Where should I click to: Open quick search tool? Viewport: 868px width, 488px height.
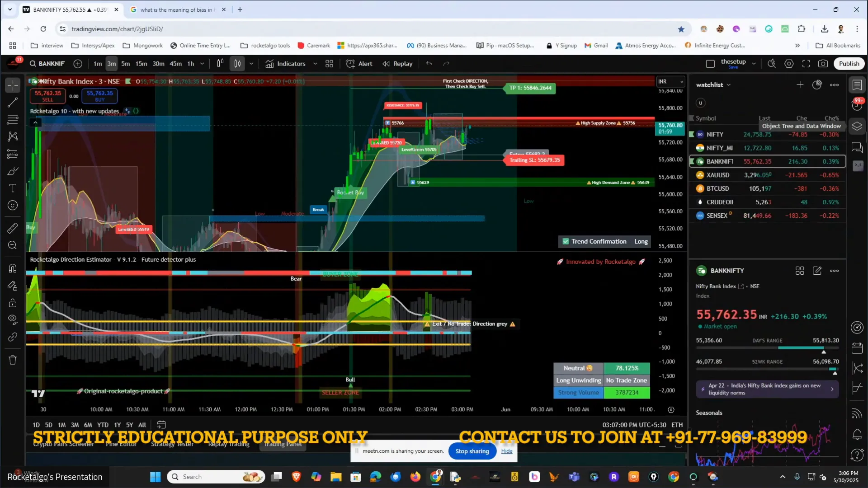(x=772, y=64)
